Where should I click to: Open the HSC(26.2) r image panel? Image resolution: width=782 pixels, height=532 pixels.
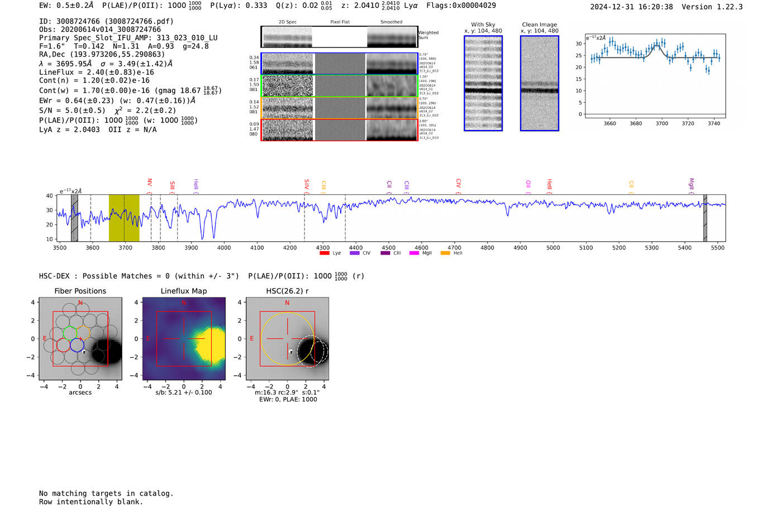[x=287, y=339]
